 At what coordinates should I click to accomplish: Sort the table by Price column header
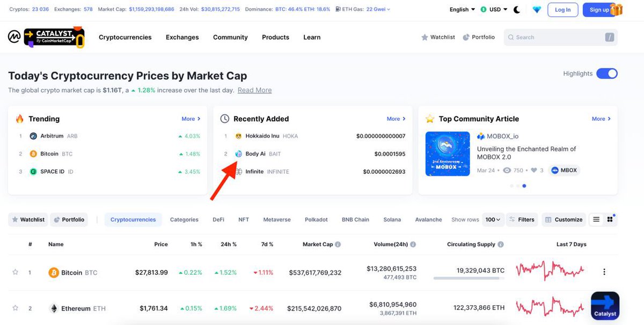pos(161,244)
